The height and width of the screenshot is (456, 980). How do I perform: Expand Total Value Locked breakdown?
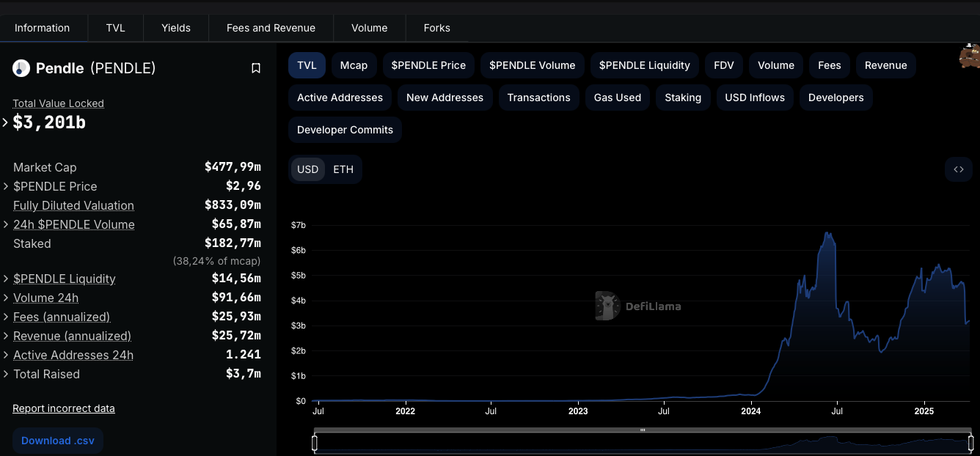[5, 122]
